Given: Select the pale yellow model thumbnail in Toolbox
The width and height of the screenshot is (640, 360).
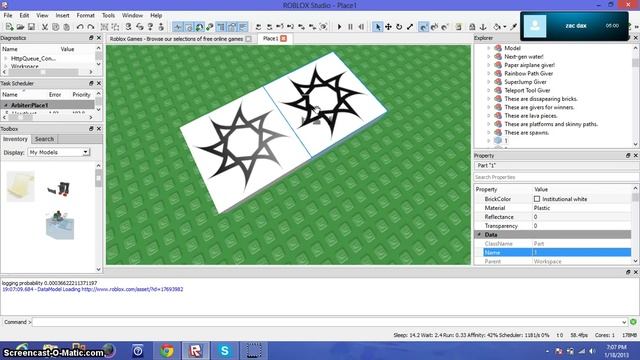Looking at the screenshot, I should click(20, 187).
